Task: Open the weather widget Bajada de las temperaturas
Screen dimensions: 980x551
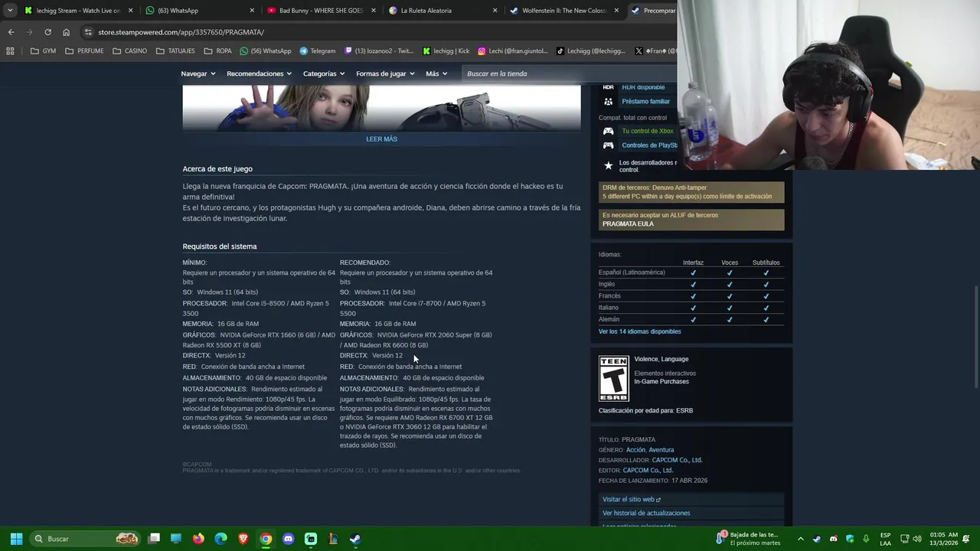Action: point(748,539)
